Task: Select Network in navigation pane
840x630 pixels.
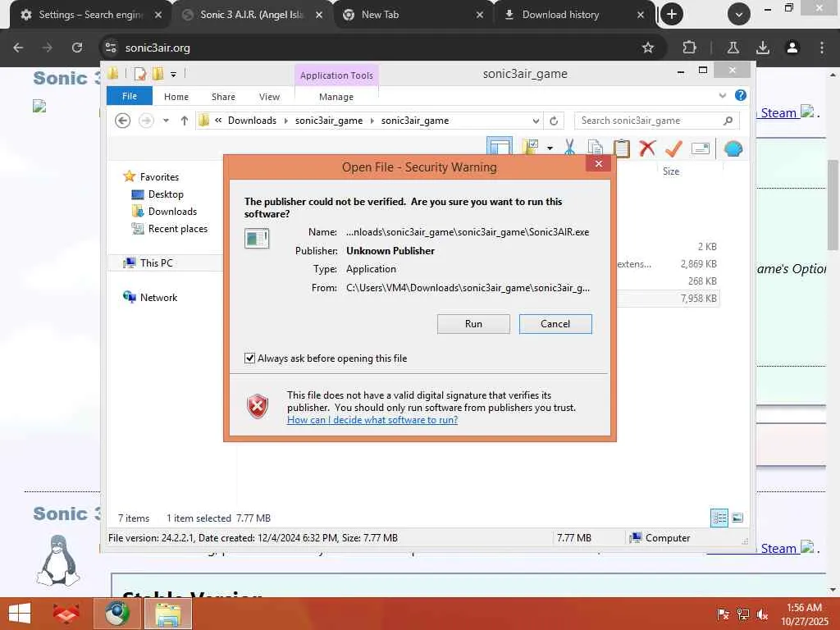Action: click(158, 297)
